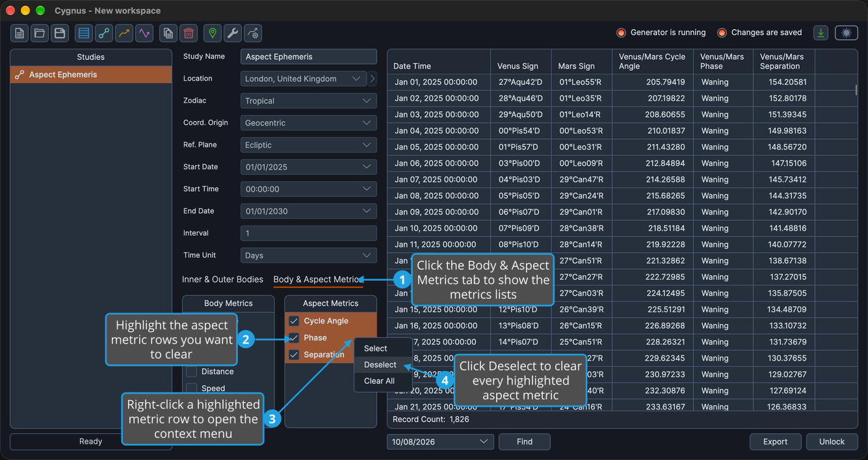868x460 pixels.
Task: Click the Ready status bar
Action: pos(91,442)
